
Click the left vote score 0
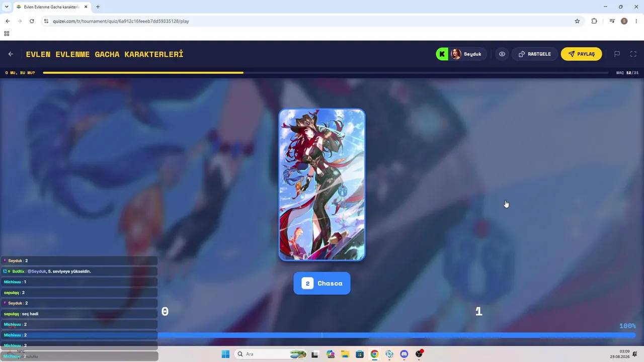tap(165, 312)
